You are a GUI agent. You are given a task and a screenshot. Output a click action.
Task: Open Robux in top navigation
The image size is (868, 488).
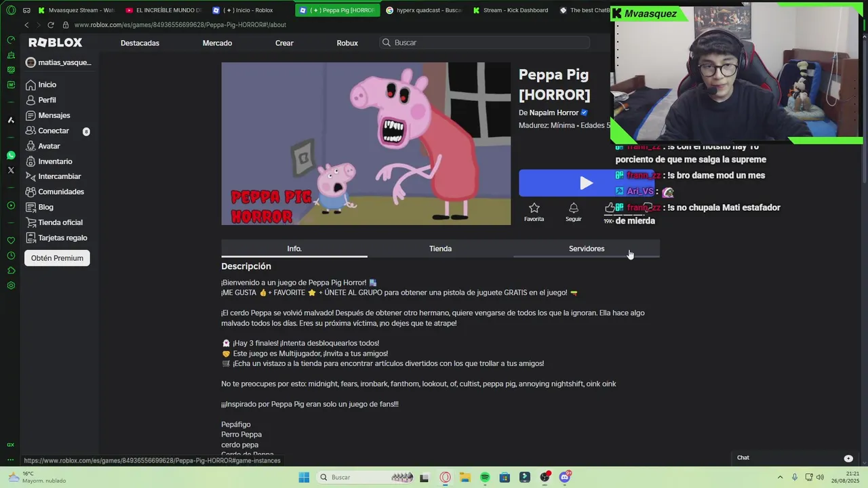point(347,43)
